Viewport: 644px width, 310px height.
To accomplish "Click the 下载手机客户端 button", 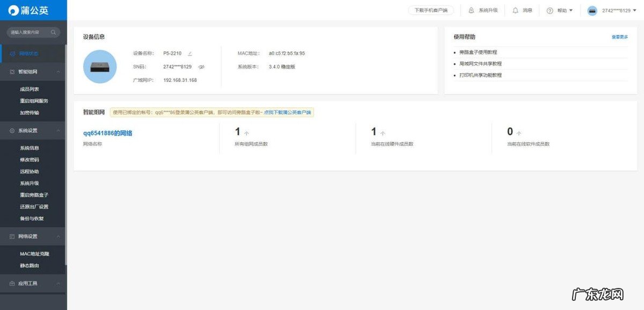I will pos(431,10).
